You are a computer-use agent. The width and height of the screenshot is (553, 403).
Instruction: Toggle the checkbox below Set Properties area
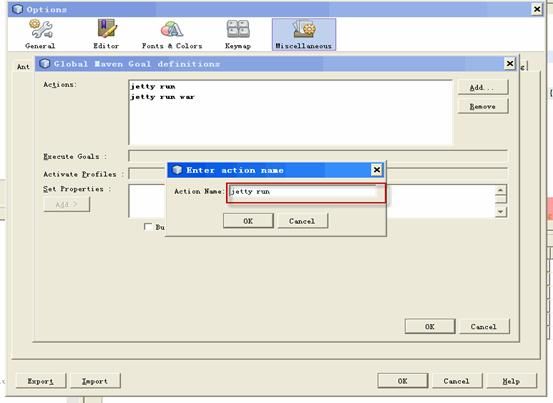(x=148, y=226)
